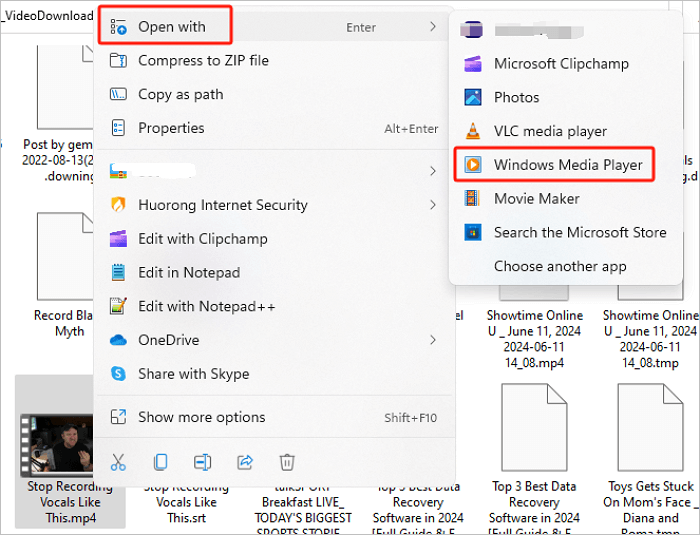
Task: Select Windows Media Player from submenu
Action: 567,165
